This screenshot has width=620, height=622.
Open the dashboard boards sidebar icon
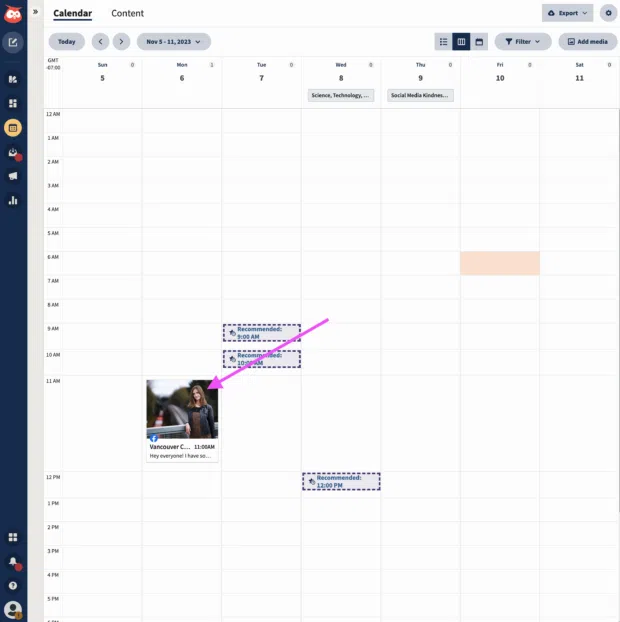[x=13, y=104]
